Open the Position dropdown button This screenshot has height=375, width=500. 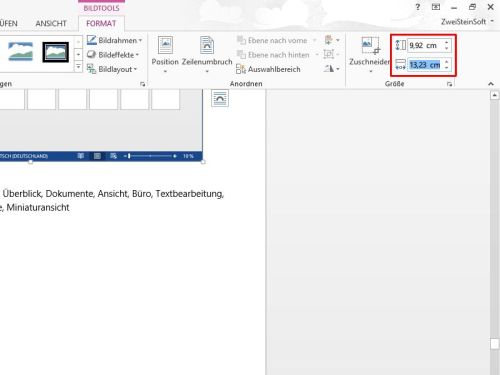coord(165,55)
